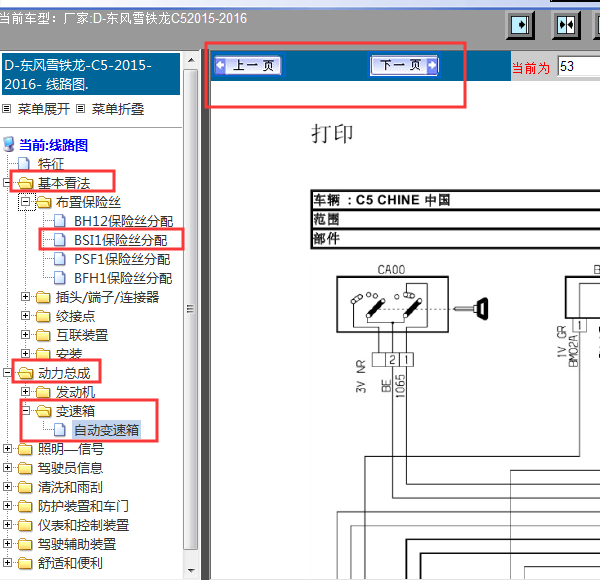
Task: Click folder icon of 绞接点
Action: [43, 316]
